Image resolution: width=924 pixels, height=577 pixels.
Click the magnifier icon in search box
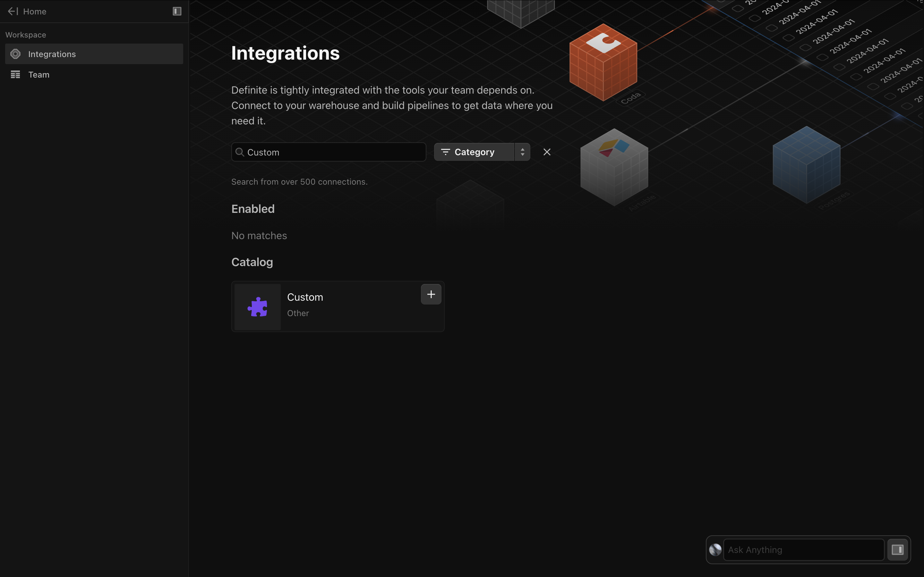coord(240,152)
